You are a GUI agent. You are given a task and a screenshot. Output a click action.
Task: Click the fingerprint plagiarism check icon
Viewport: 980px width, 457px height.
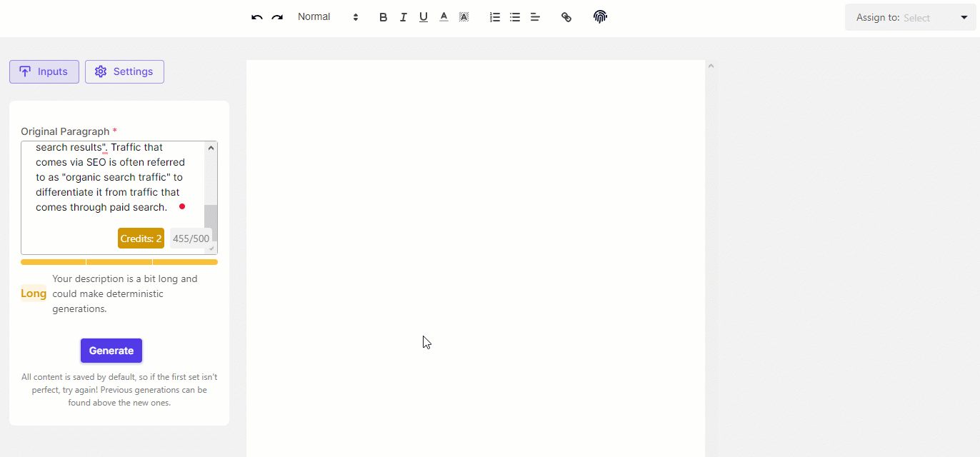pyautogui.click(x=600, y=17)
